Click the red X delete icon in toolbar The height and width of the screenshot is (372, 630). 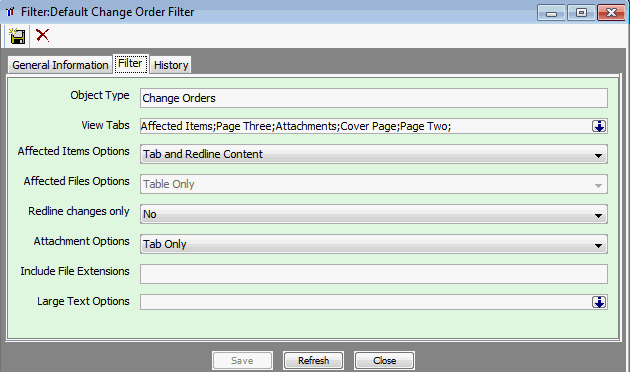click(x=43, y=35)
